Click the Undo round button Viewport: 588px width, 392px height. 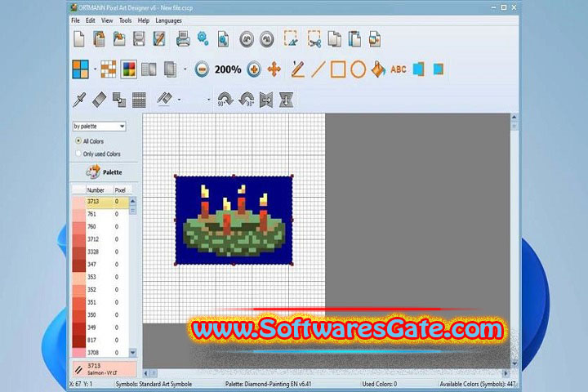point(247,39)
